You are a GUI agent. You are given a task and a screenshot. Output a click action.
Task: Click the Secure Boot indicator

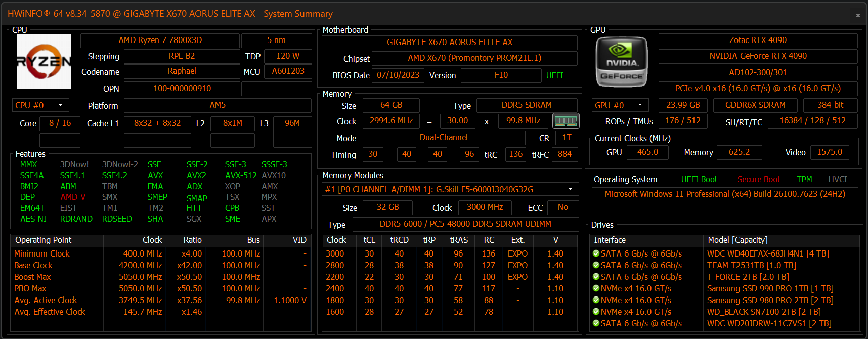tap(758, 179)
